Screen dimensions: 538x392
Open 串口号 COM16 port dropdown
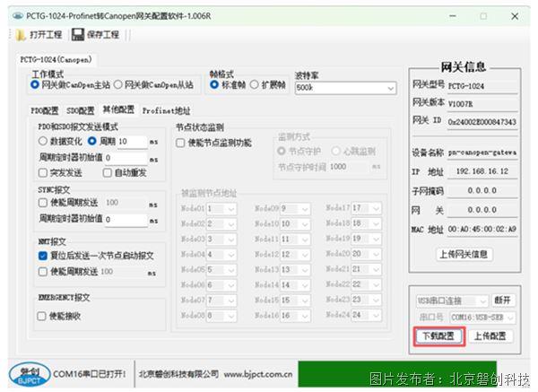coord(482,318)
